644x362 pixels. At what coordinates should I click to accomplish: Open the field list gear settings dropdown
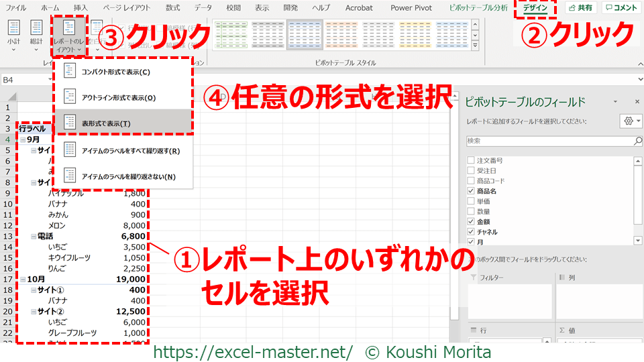[631, 121]
